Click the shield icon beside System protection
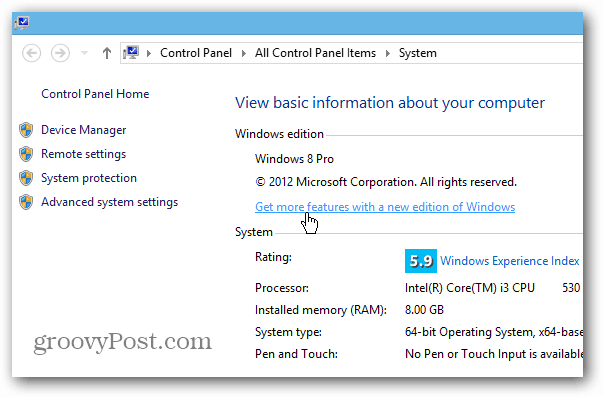The width and height of the screenshot is (603, 397). (26, 178)
